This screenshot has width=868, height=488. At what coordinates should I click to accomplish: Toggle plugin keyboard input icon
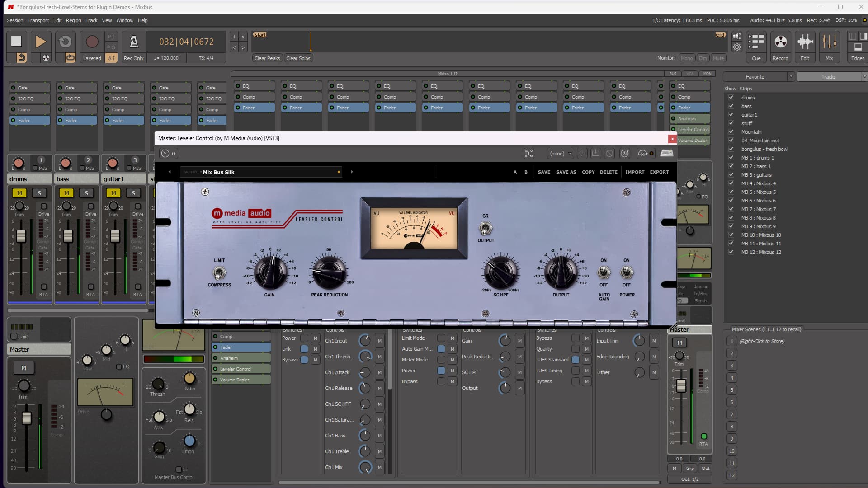(x=667, y=154)
